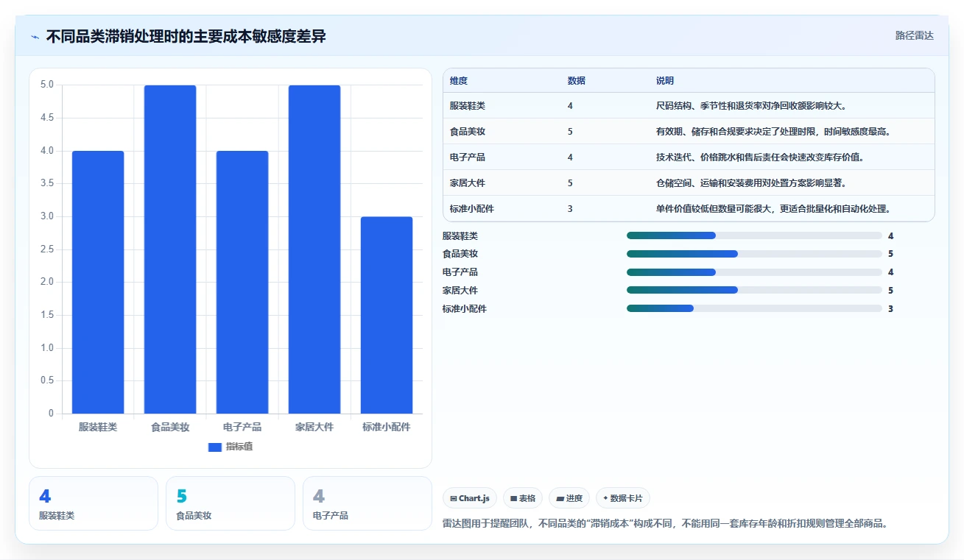Click the description starting 有效期
964x560 pixels.
click(773, 132)
